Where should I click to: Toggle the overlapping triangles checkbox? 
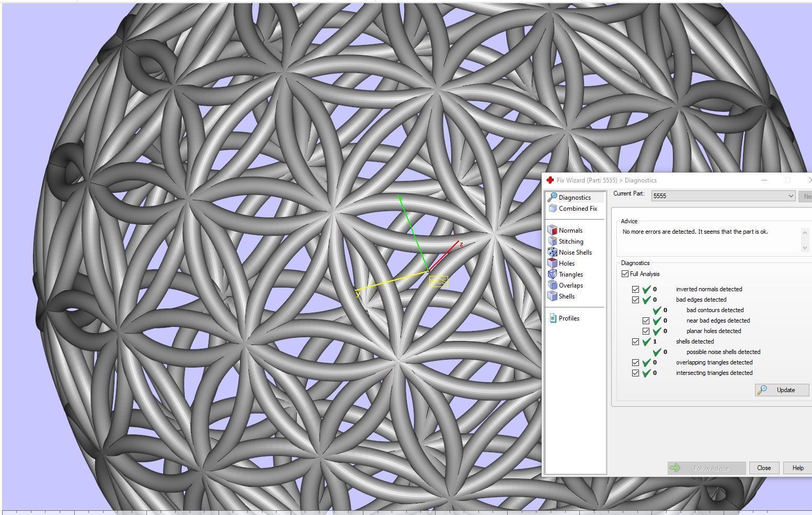coord(635,362)
